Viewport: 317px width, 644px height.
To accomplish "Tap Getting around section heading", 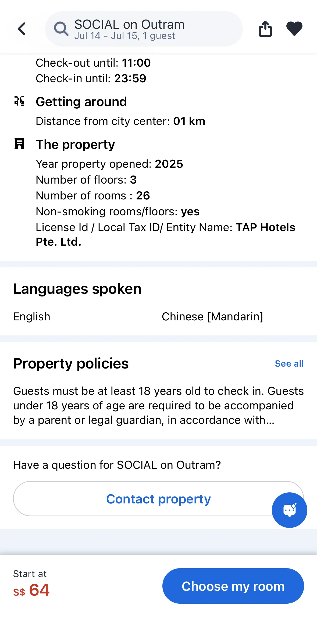I will 81,102.
